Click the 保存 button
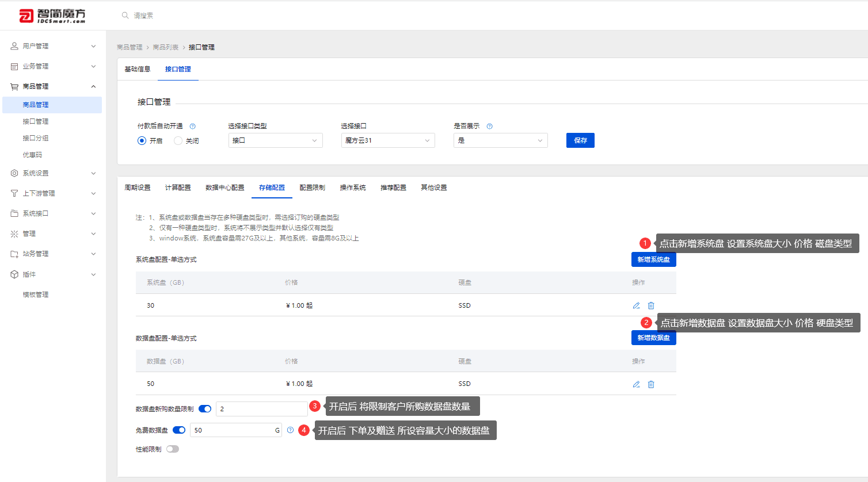 580,140
